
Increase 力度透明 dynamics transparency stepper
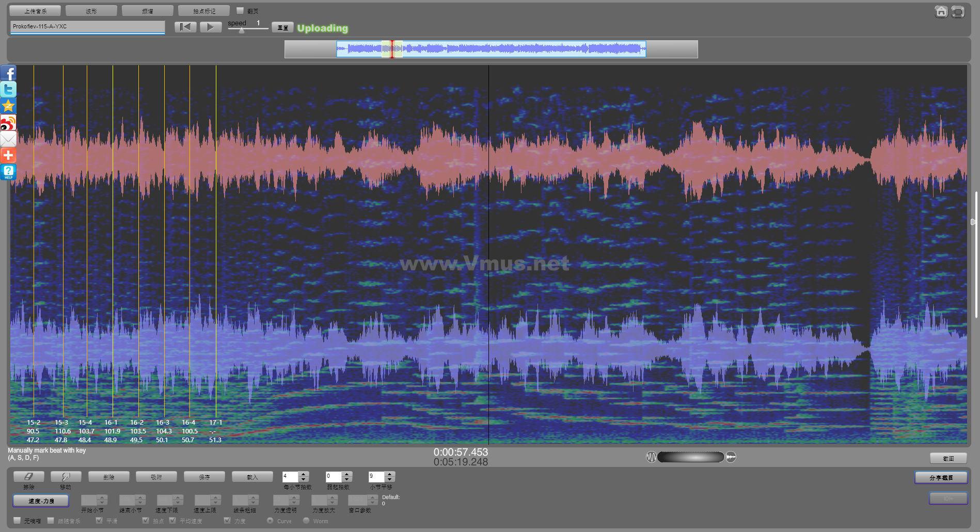point(294,497)
